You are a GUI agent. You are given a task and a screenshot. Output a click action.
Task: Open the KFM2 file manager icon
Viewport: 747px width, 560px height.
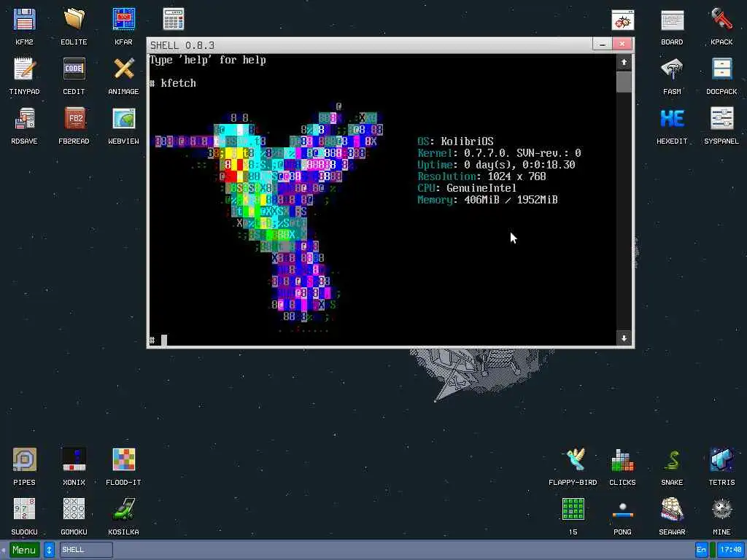pyautogui.click(x=24, y=20)
